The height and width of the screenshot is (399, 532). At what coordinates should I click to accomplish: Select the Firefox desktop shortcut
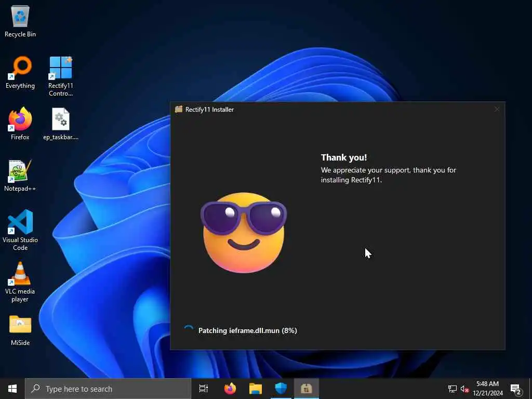tap(20, 124)
